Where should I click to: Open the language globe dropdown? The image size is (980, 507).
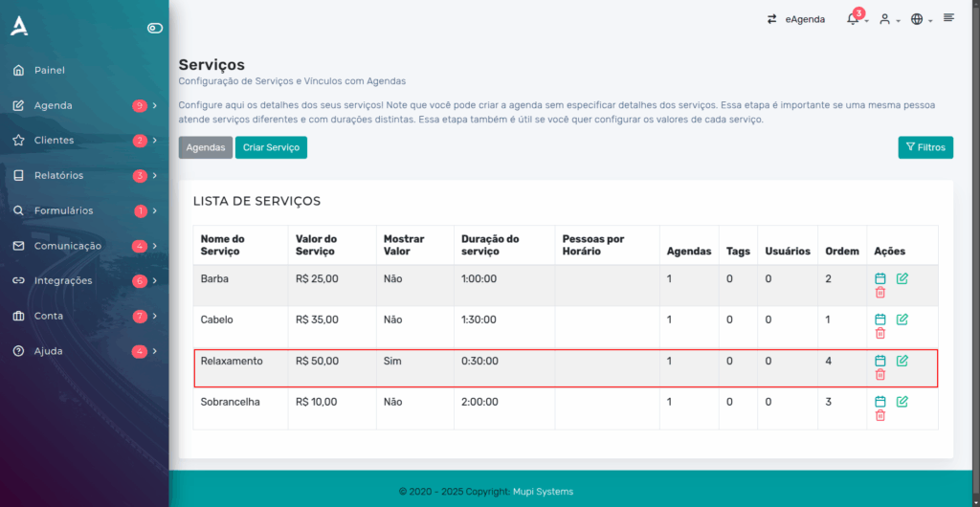[x=922, y=19]
